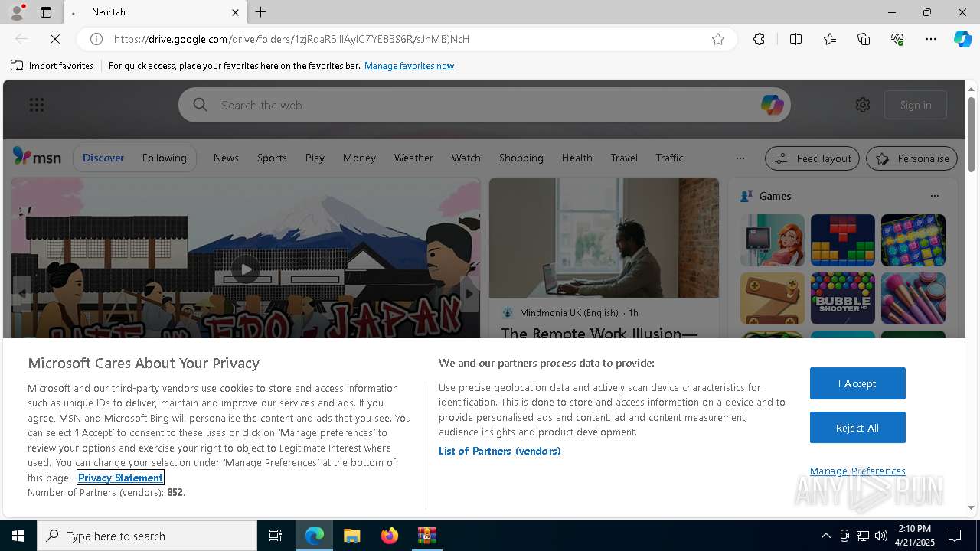
Task: Open the Traffic section
Action: [669, 158]
